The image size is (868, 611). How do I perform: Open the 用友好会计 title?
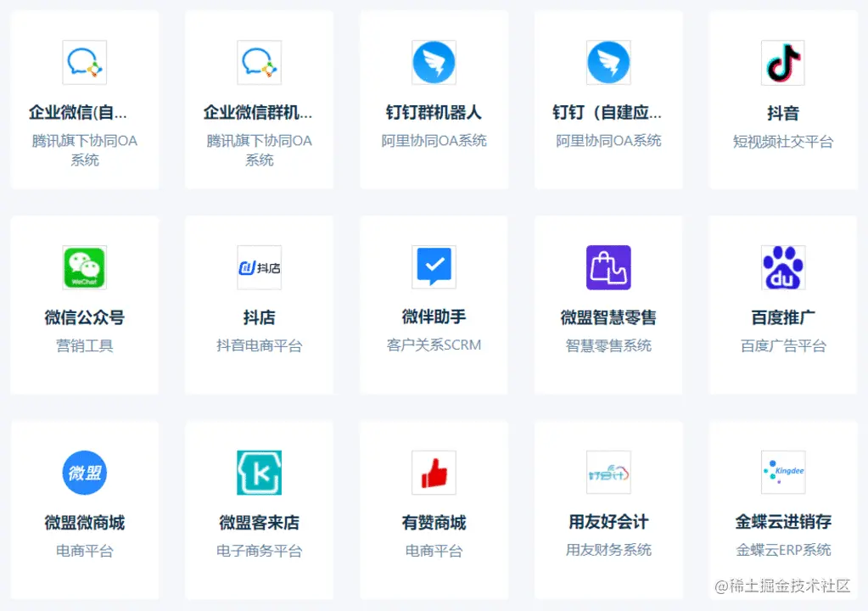(x=608, y=521)
